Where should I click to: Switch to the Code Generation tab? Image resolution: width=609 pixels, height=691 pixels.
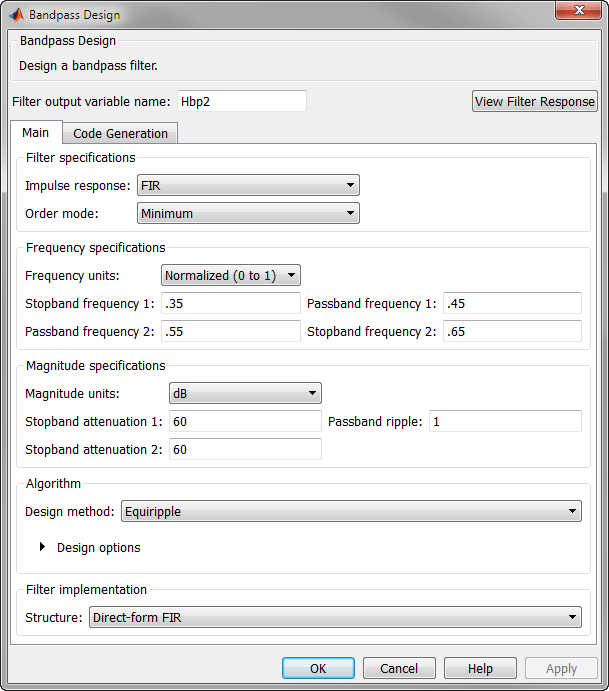tap(120, 133)
